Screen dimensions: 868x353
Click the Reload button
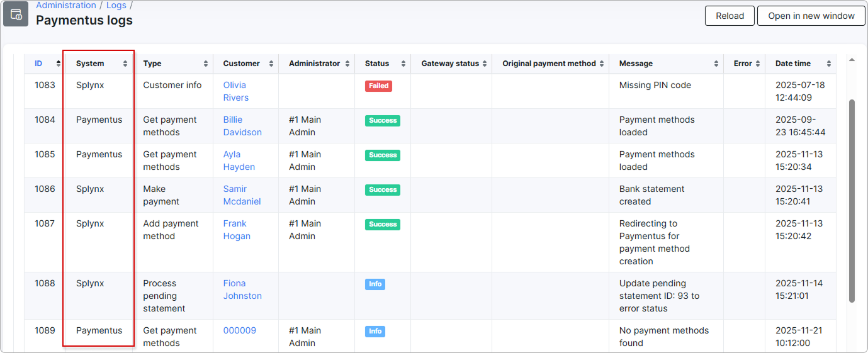point(730,16)
